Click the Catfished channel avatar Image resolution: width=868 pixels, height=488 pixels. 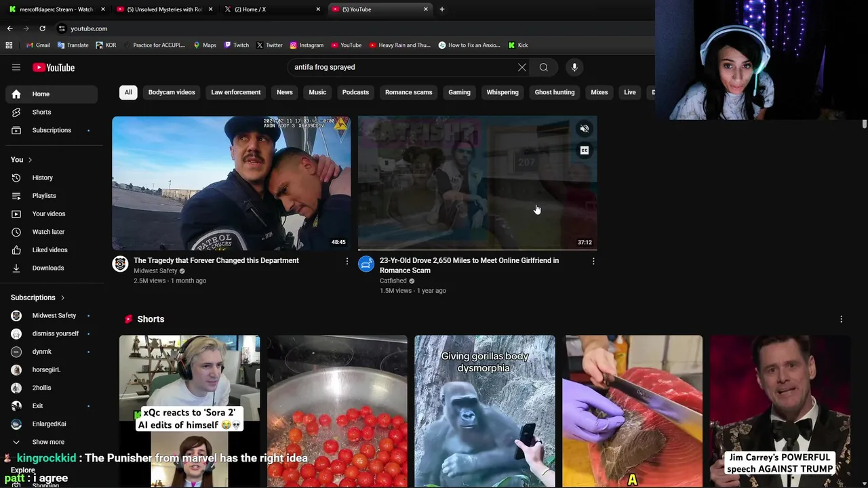point(366,264)
